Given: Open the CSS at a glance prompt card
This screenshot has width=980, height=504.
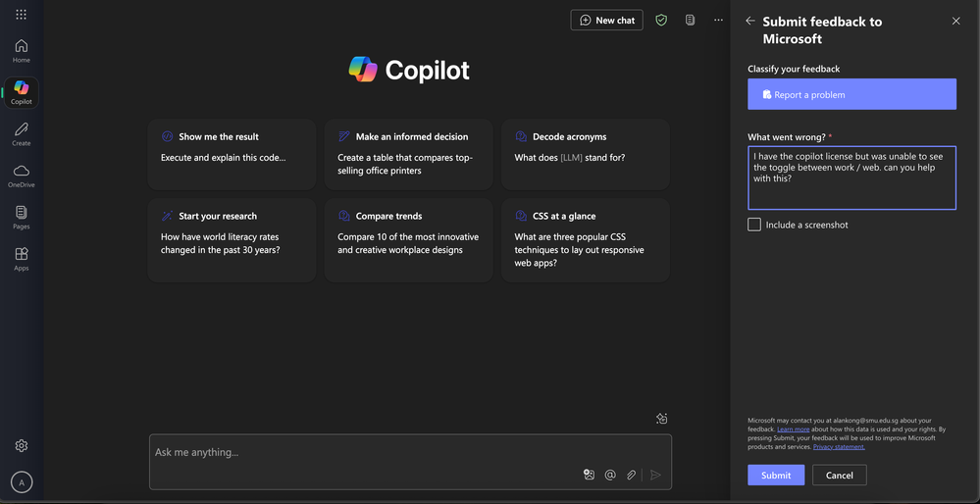Looking at the screenshot, I should tap(585, 240).
